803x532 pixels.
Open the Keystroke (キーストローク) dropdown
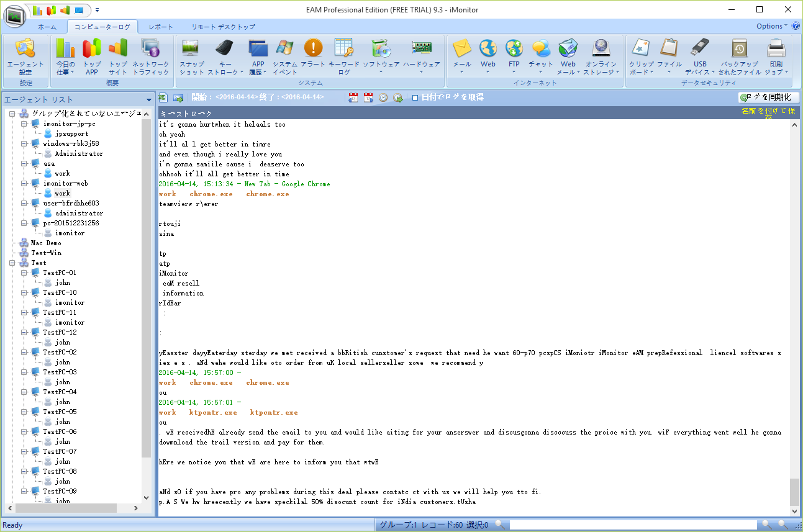(225, 56)
